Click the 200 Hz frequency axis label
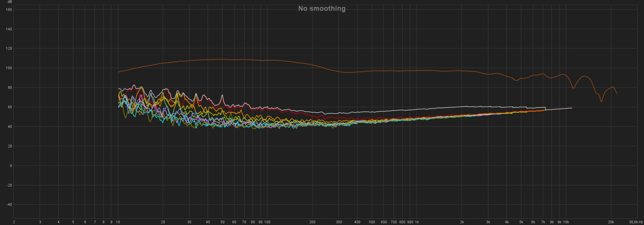 click(x=312, y=222)
